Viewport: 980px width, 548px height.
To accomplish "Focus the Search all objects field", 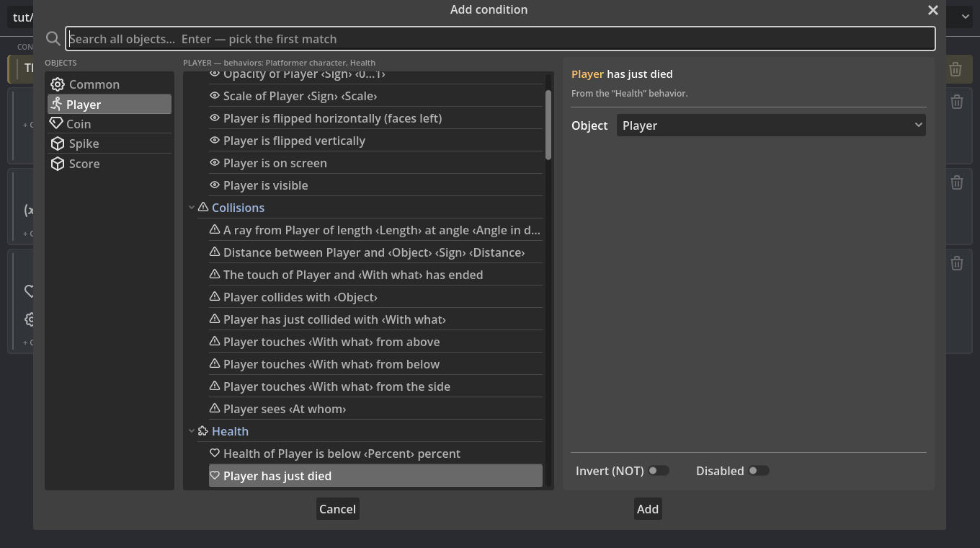I will pyautogui.click(x=501, y=39).
